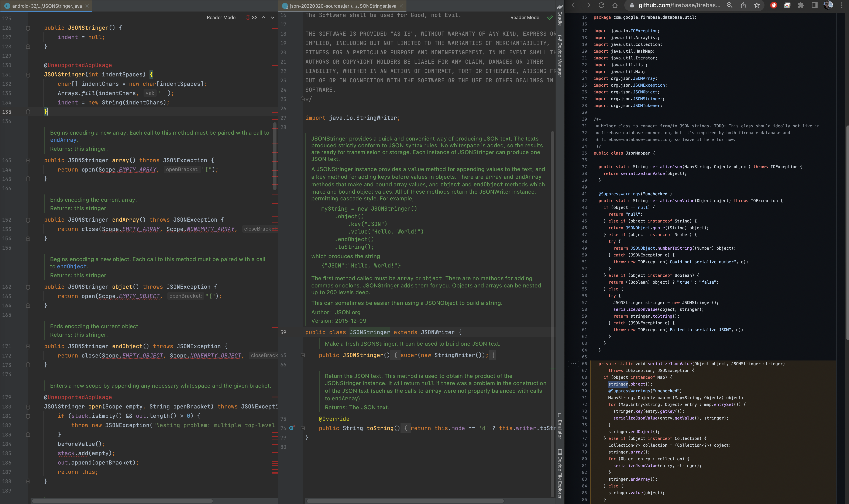Open the browser extensions puzzle icon

pyautogui.click(x=801, y=5)
